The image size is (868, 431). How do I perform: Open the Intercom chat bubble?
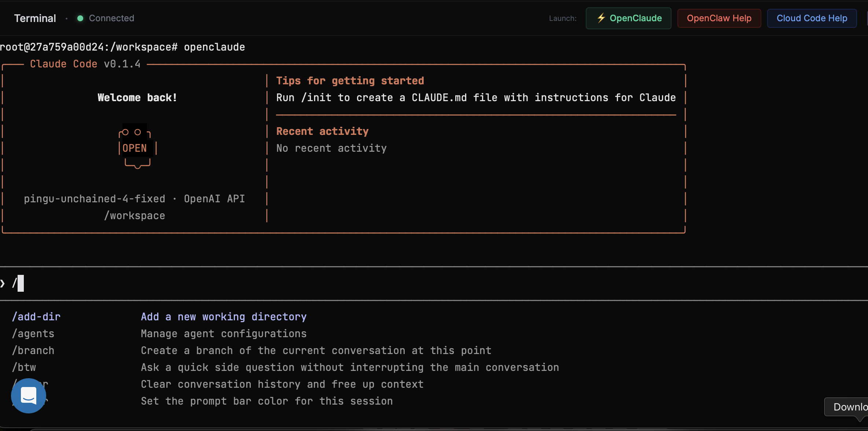pyautogui.click(x=28, y=395)
